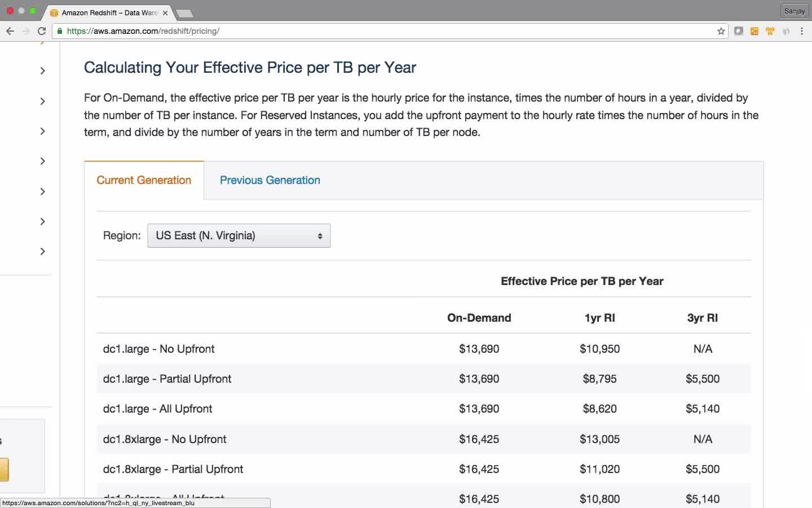Viewport: 812px width, 508px height.
Task: Click the browser forward arrow
Action: point(26,31)
